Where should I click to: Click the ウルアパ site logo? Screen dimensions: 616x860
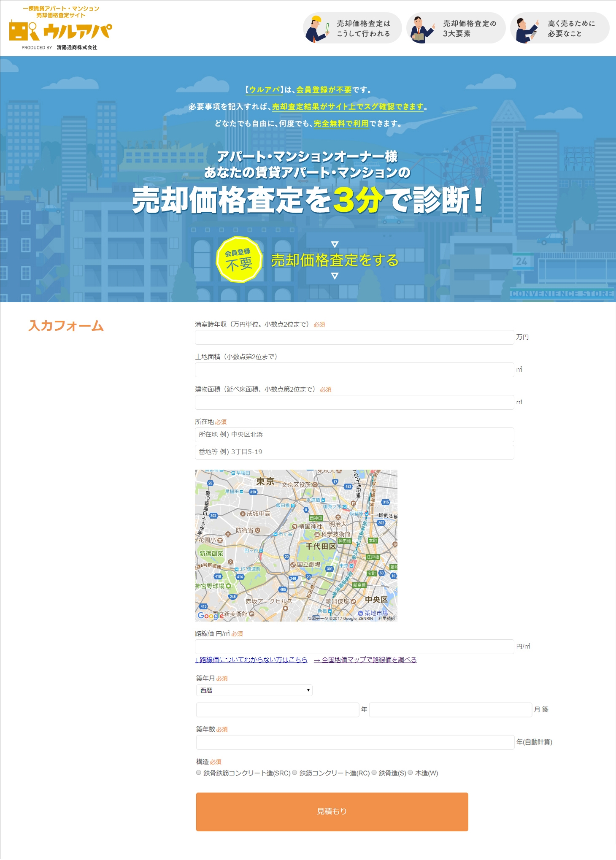[x=60, y=28]
